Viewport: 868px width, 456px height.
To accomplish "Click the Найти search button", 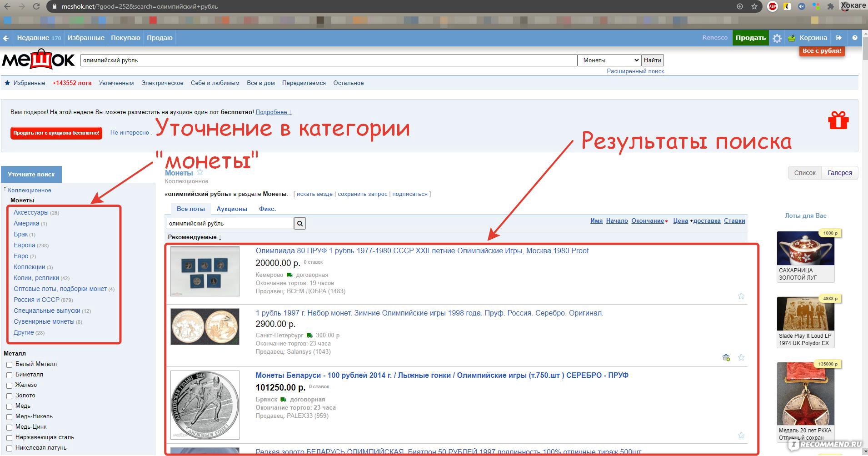I will click(652, 60).
